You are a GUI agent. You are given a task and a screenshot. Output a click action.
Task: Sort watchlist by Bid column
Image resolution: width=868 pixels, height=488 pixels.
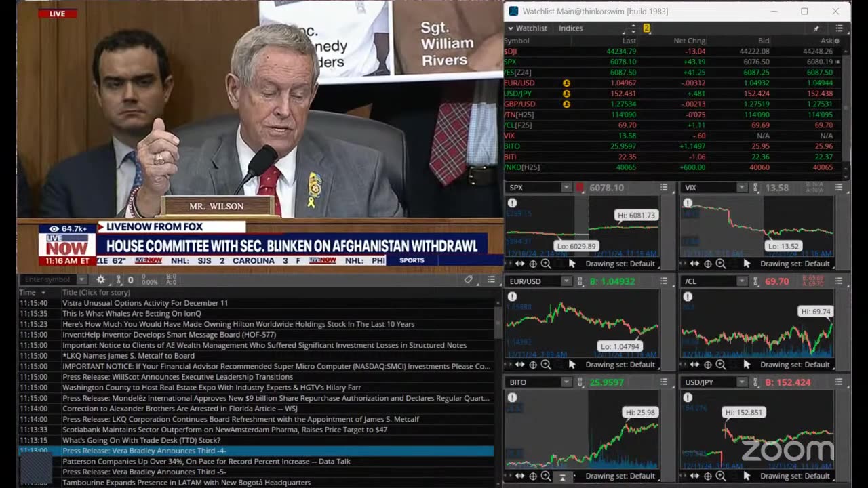[764, 41]
